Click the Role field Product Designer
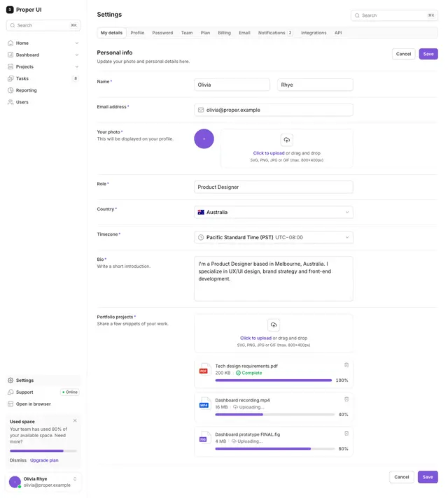Image resolution: width=448 pixels, height=498 pixels. (274, 187)
